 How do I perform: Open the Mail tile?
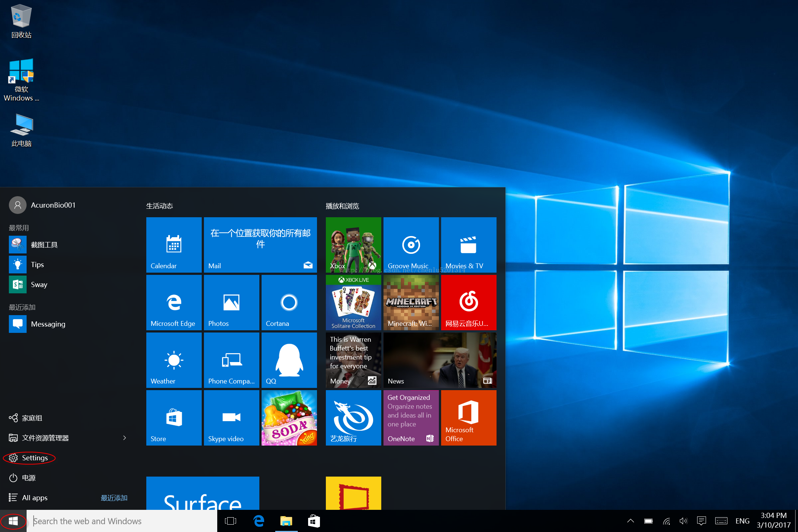pos(260,245)
